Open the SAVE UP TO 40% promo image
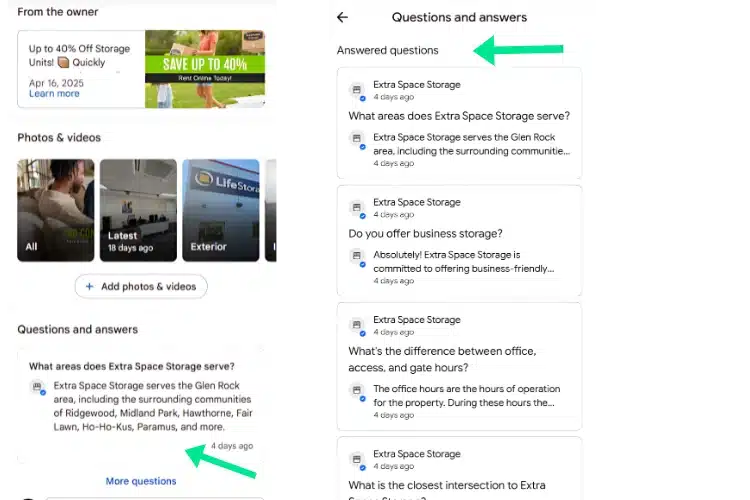 pyautogui.click(x=205, y=69)
